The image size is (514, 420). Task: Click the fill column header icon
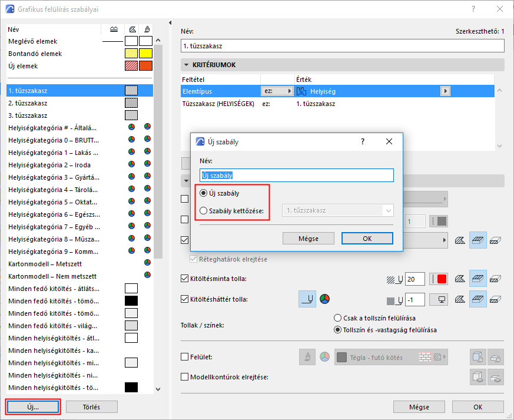click(132, 29)
